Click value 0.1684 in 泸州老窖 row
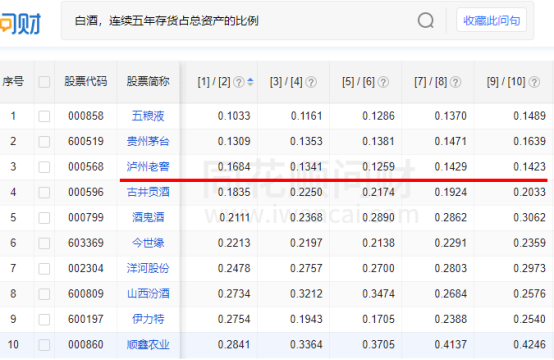This screenshot has height=360, width=554. tap(234, 167)
